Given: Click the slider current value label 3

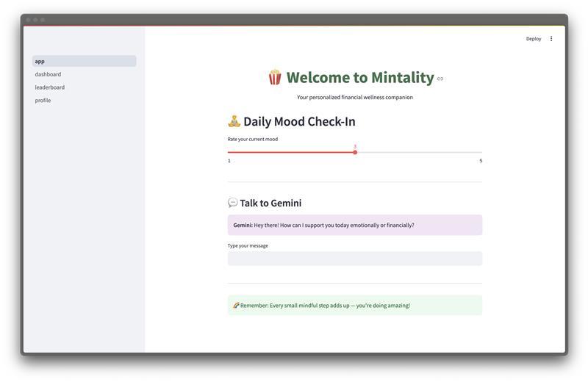Looking at the screenshot, I should tap(355, 147).
